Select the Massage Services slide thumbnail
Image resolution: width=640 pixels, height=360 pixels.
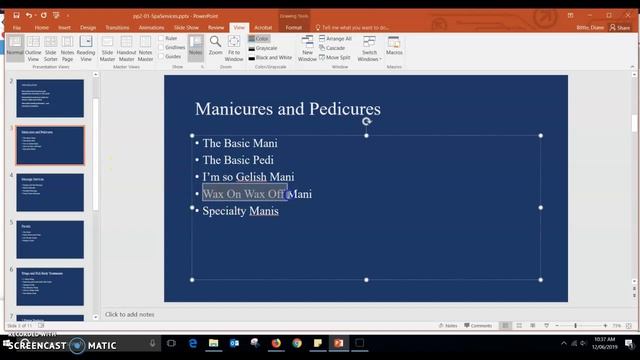(50, 192)
